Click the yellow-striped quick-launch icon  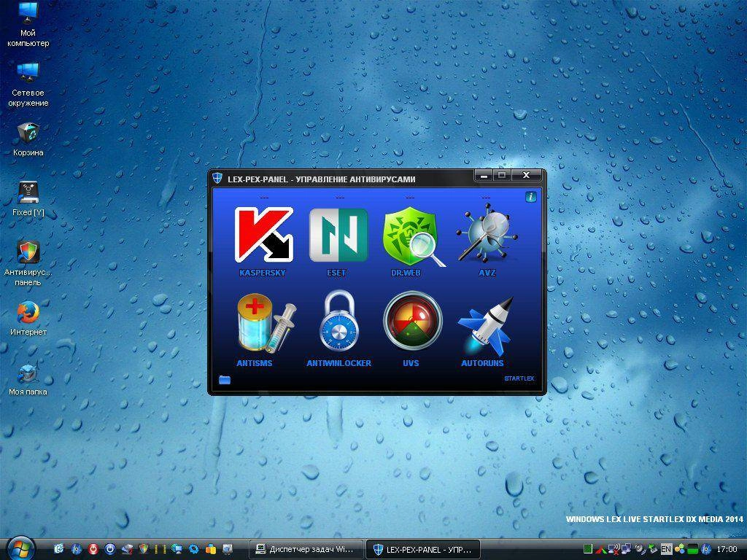(160, 549)
